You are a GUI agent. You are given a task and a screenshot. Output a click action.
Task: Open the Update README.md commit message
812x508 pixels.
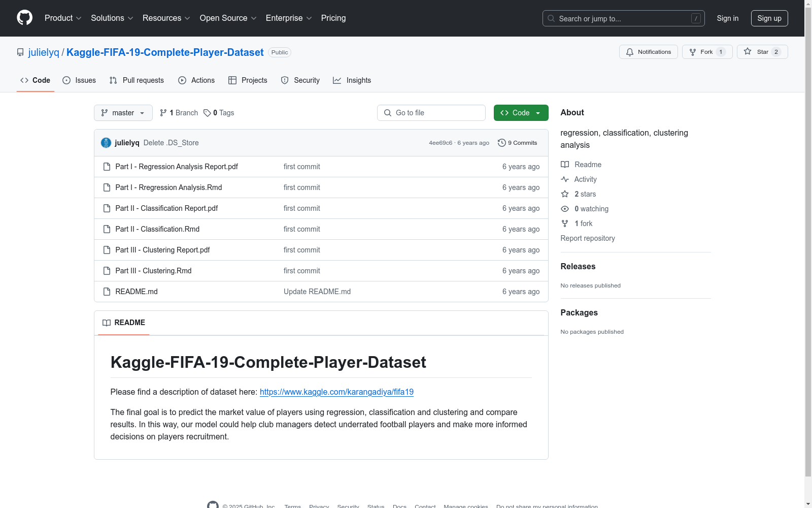pos(317,292)
